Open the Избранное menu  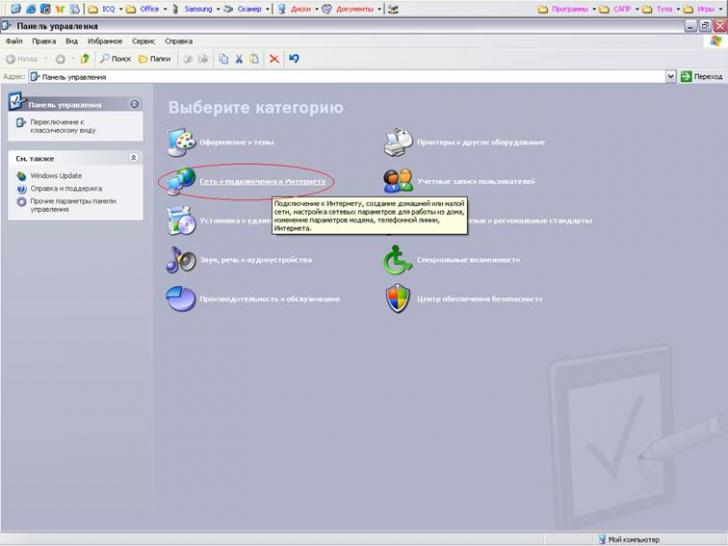tap(106, 42)
